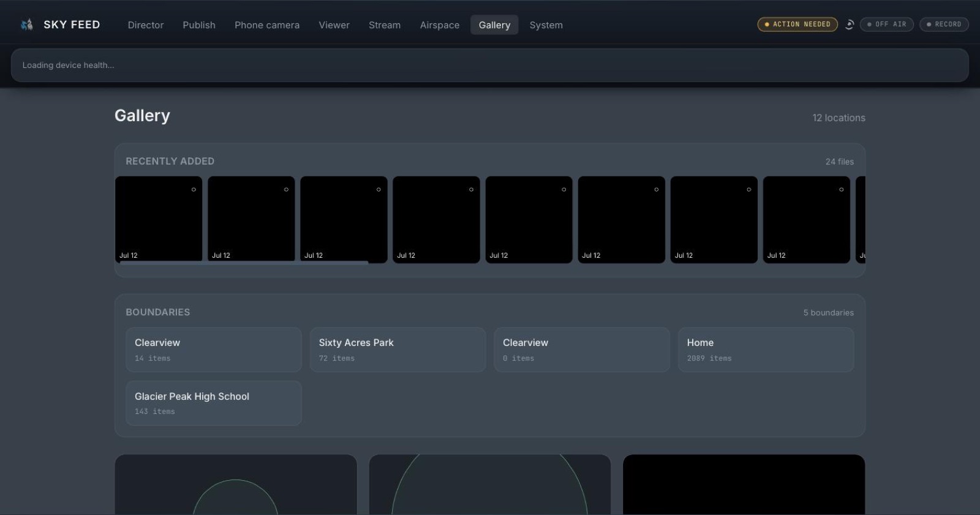980x515 pixels.
Task: Click the Loading device health banner
Action: 490,65
